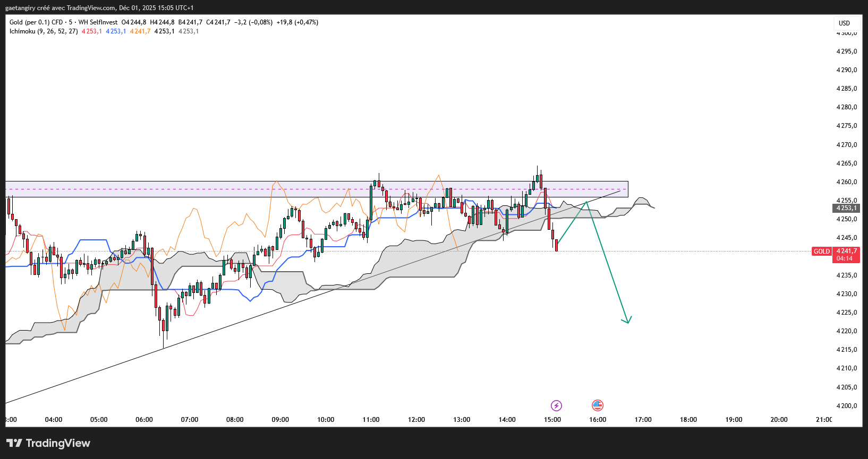
Task: Click the 17:00 time axis label
Action: [643, 420]
